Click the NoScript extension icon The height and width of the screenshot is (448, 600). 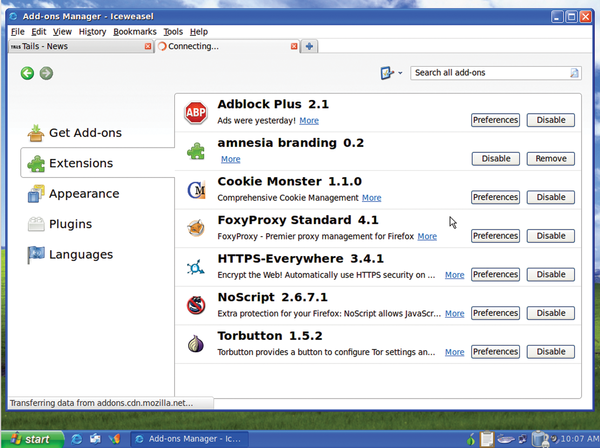tap(196, 305)
